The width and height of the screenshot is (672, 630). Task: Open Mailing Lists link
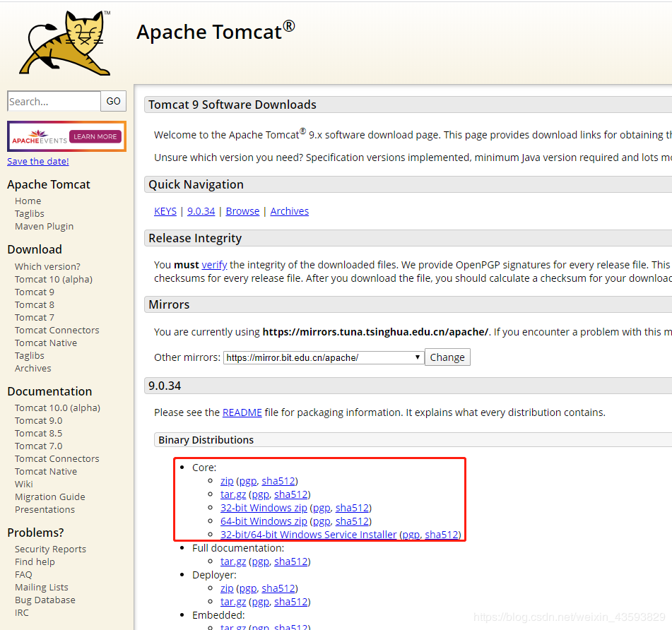pyautogui.click(x=42, y=587)
